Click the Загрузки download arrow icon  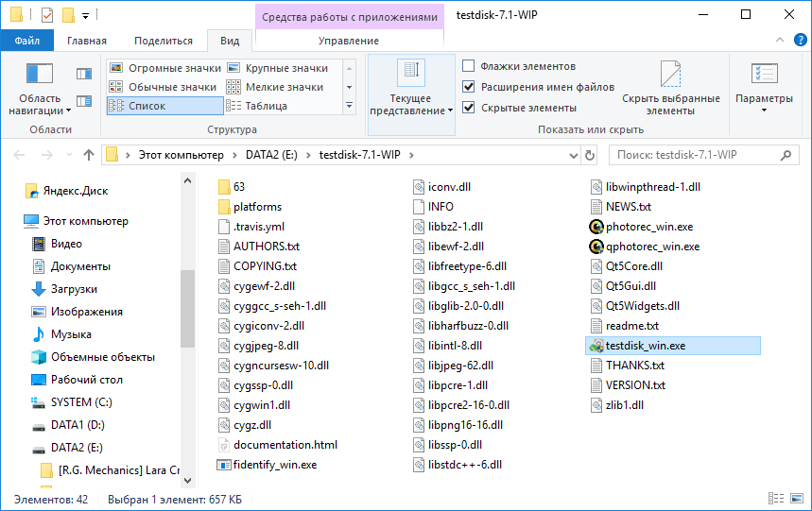coord(39,289)
